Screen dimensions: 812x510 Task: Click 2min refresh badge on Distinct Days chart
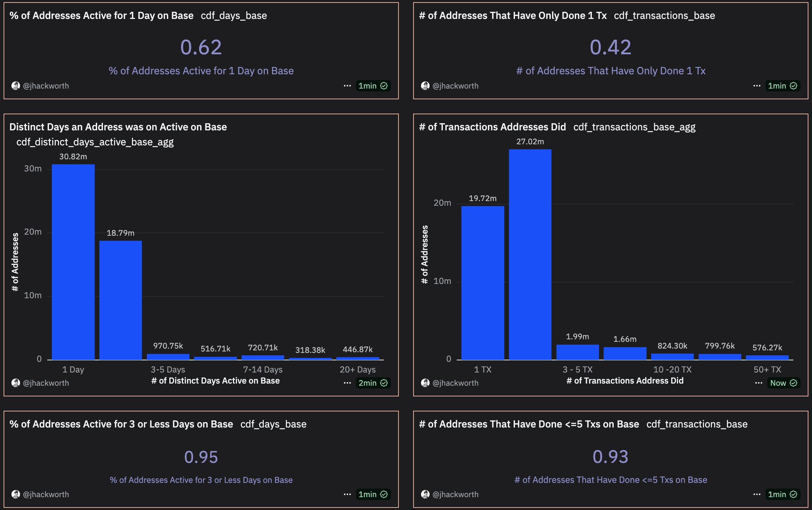[x=373, y=383]
